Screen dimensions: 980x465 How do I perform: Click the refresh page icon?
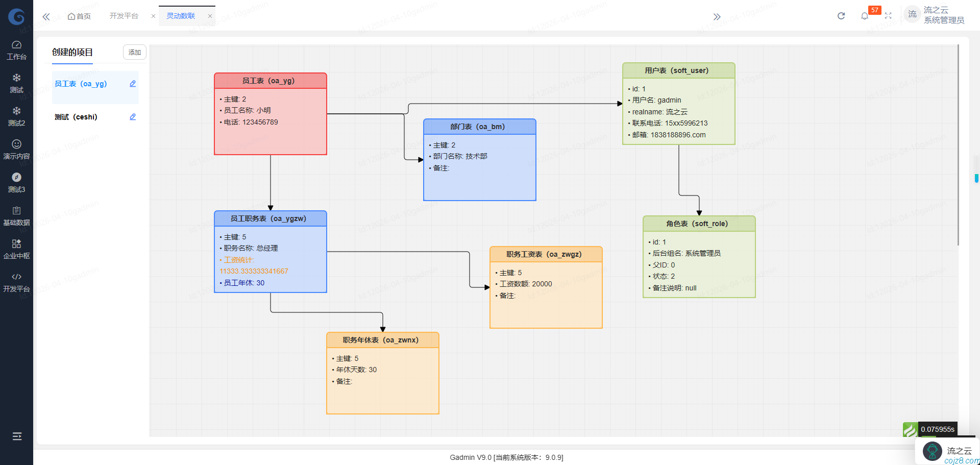point(841,16)
